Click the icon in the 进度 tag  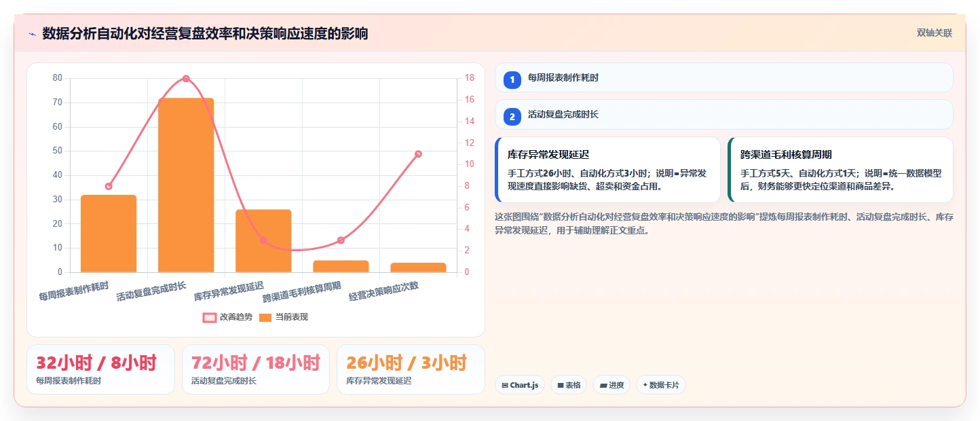(603, 386)
